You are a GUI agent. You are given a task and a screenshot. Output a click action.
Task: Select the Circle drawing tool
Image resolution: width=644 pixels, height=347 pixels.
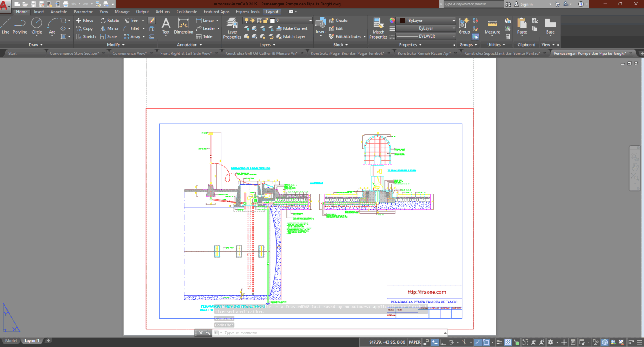pos(36,25)
